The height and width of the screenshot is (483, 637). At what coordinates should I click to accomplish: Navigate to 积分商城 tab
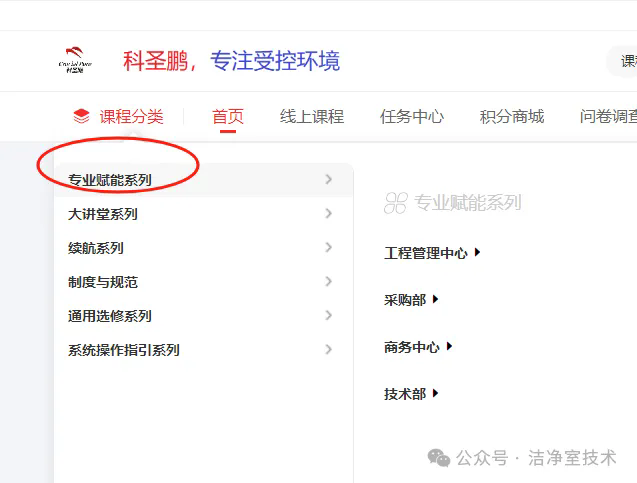click(x=512, y=116)
